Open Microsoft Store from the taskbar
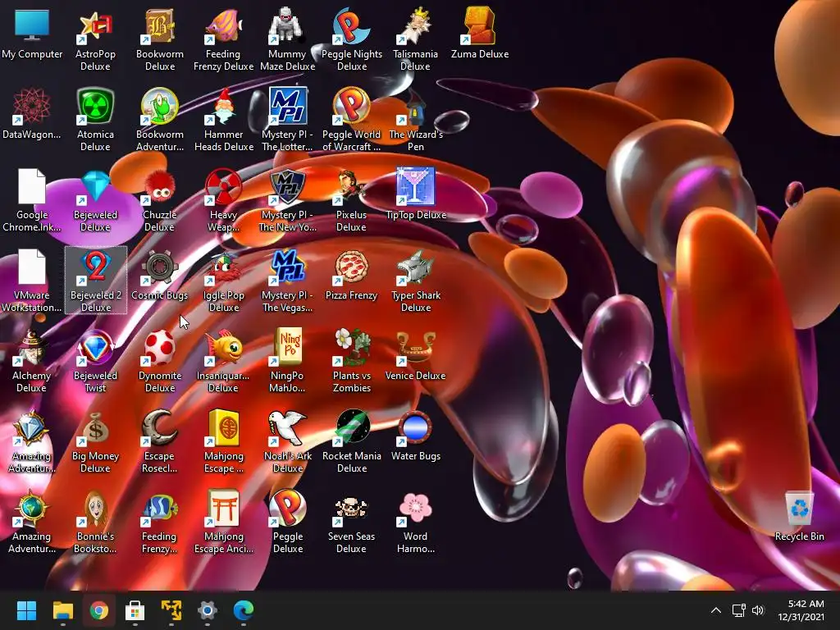This screenshot has width=840, height=630. tap(135, 610)
